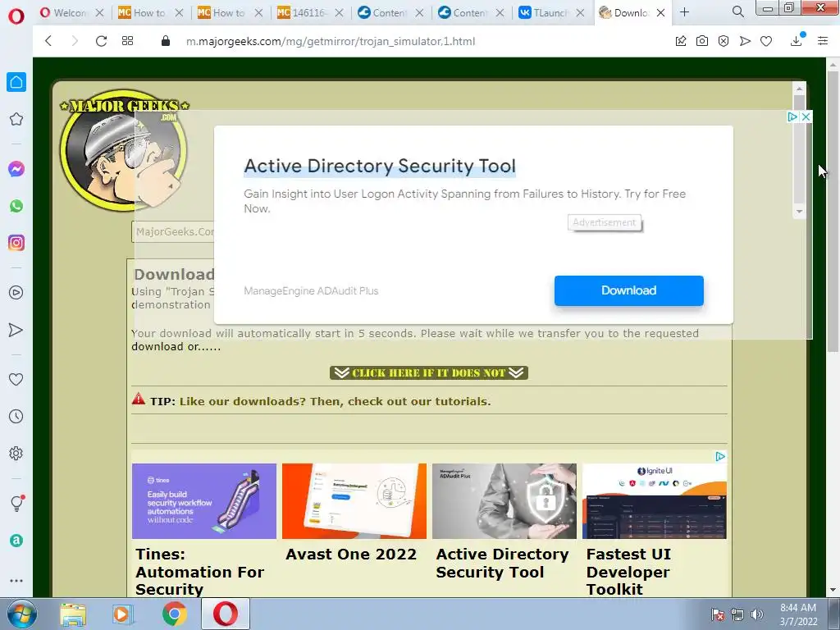Click the green circular 'a' sidebar icon
The height and width of the screenshot is (630, 840).
16,541
